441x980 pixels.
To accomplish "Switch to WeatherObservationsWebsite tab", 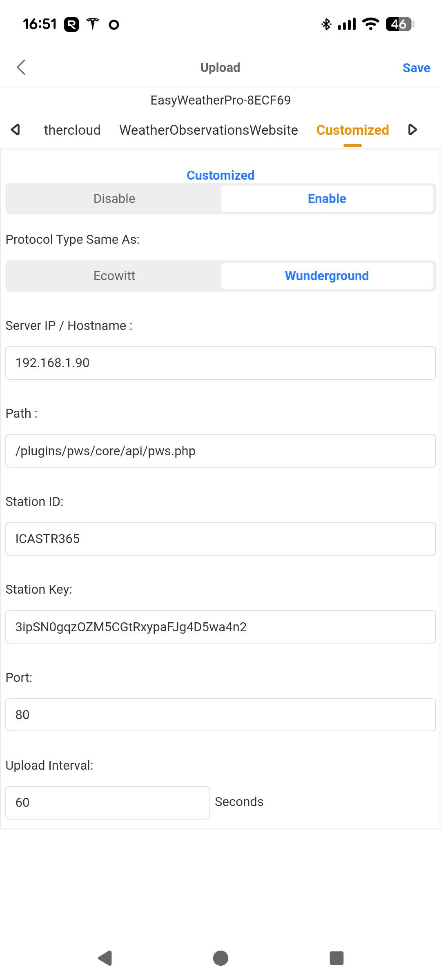I will click(x=208, y=130).
